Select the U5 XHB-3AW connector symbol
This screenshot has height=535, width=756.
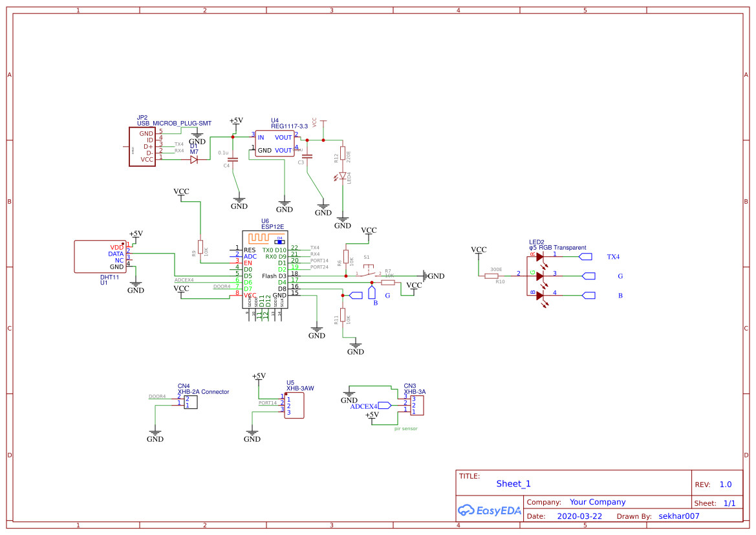click(x=294, y=405)
